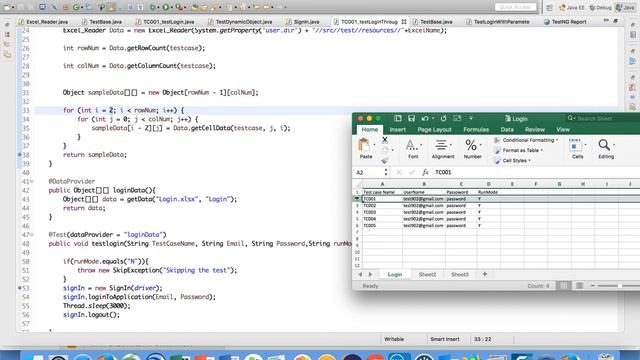Viewport: 640px width, 360px height.
Task: Open the Paste options dropdown arrow
Action: point(374,145)
